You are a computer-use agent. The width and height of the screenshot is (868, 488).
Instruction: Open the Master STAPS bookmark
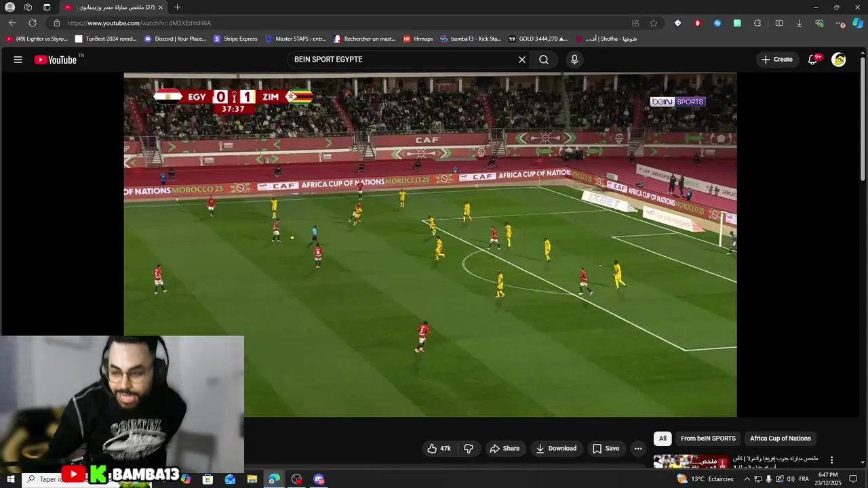click(x=296, y=39)
